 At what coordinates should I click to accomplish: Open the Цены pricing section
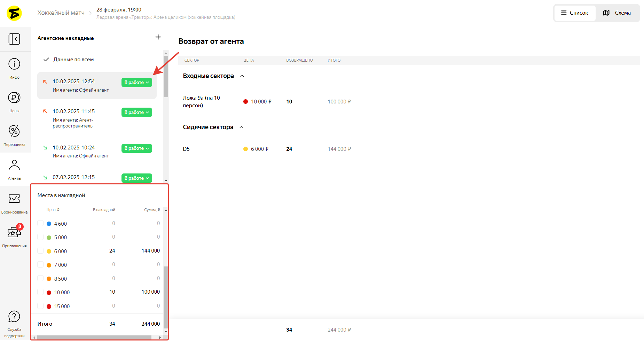14,102
